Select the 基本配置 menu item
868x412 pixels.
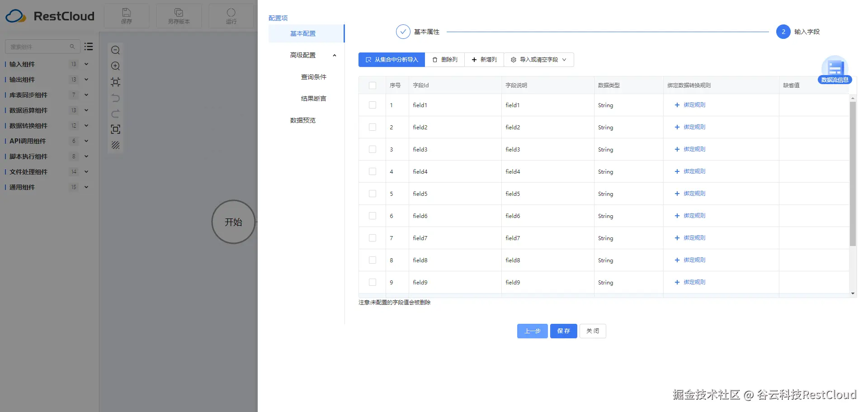307,33
